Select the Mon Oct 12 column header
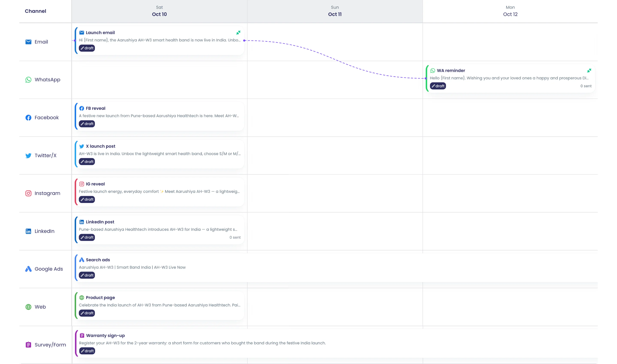 510,11
